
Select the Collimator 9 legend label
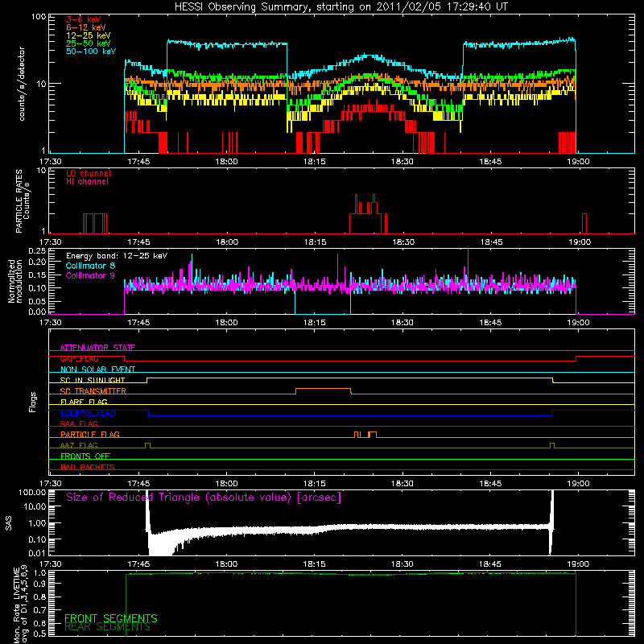point(90,275)
